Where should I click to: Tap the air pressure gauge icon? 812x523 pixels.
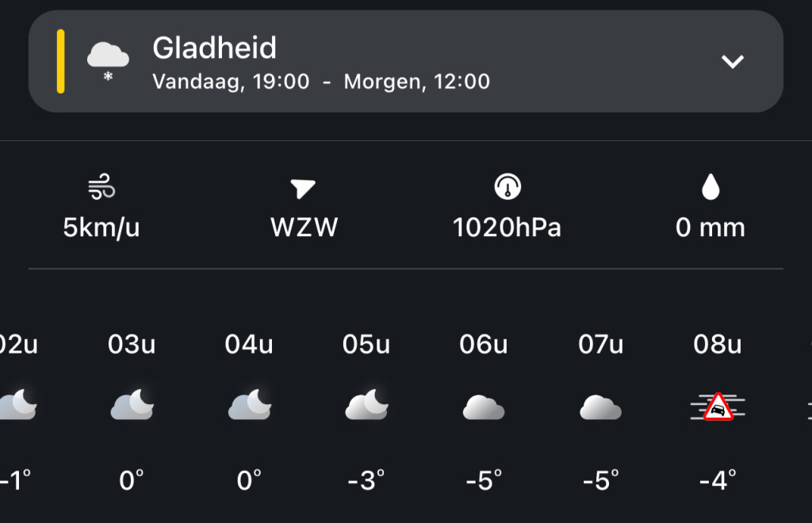point(507,188)
